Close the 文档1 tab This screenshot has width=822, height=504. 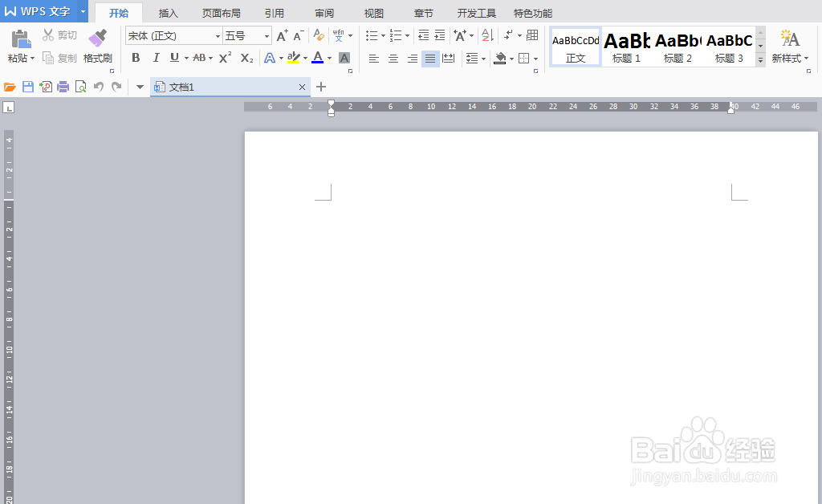tap(302, 87)
